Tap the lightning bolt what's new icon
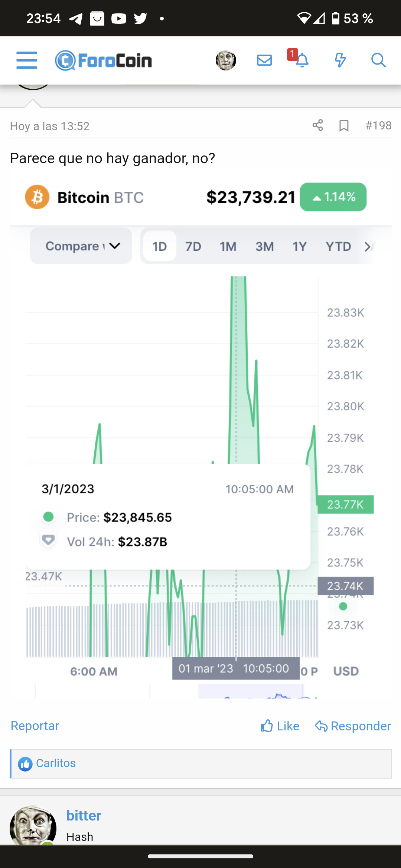 340,60
